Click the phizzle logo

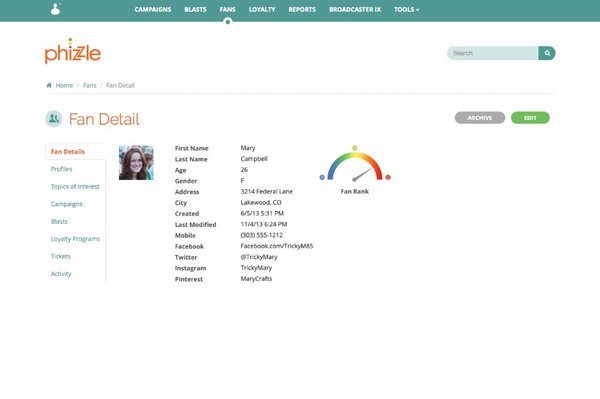pos(73,51)
